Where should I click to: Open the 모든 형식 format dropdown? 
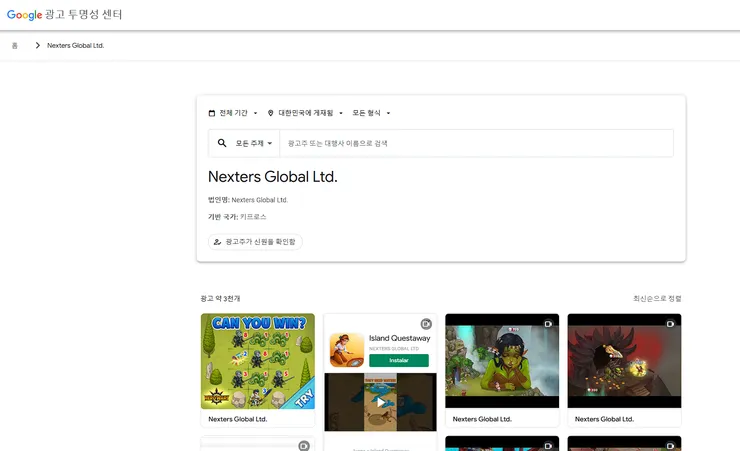[371, 113]
